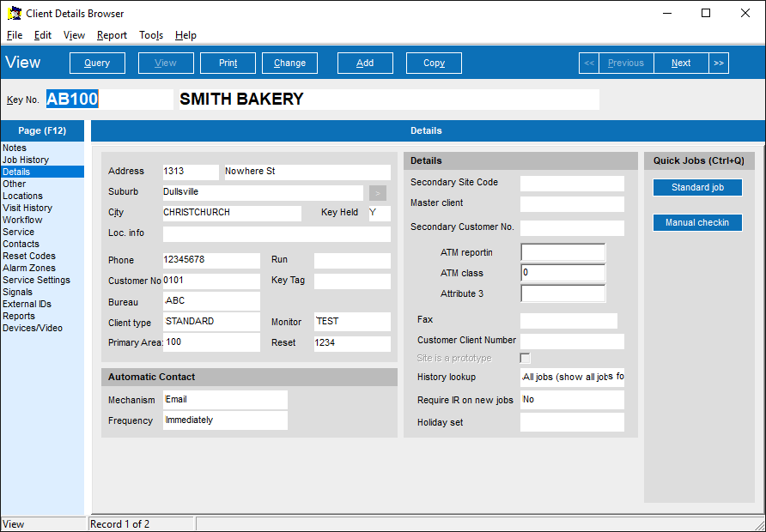Click the street field Nowhere St
Viewport: 766px width, 532px height.
(307, 172)
